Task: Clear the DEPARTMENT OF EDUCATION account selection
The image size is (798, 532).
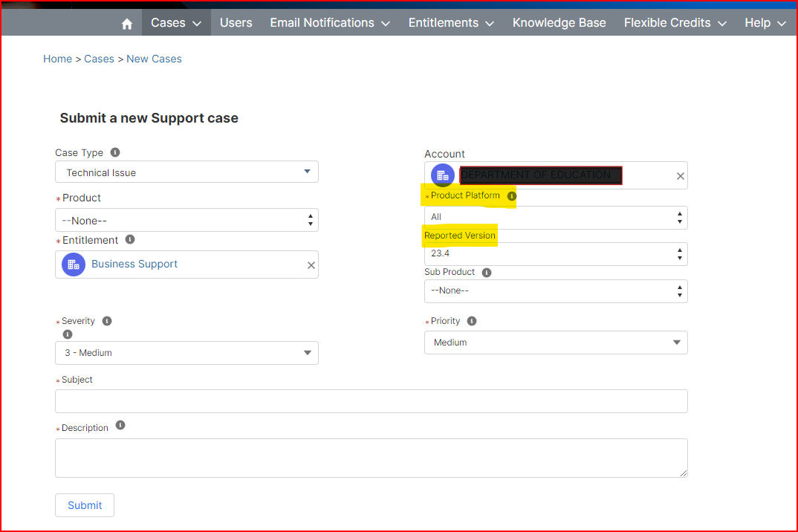Action: (x=680, y=175)
